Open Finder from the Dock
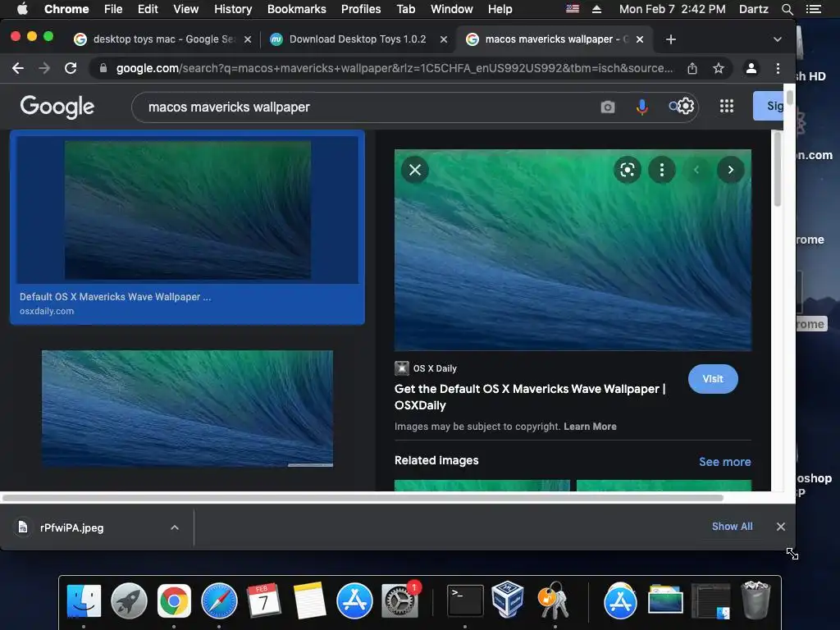Screen dimensions: 840x630 tap(84, 601)
